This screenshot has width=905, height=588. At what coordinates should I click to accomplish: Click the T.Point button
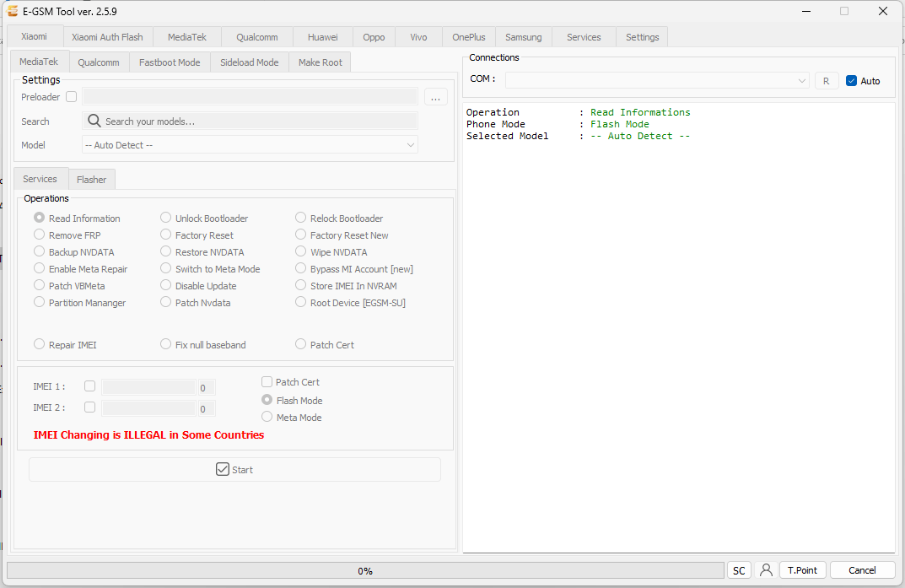tap(802, 570)
